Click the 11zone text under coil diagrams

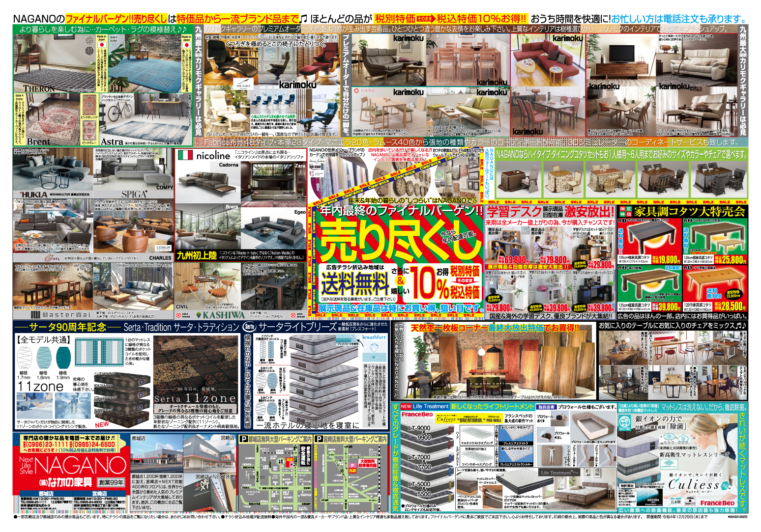point(40,387)
